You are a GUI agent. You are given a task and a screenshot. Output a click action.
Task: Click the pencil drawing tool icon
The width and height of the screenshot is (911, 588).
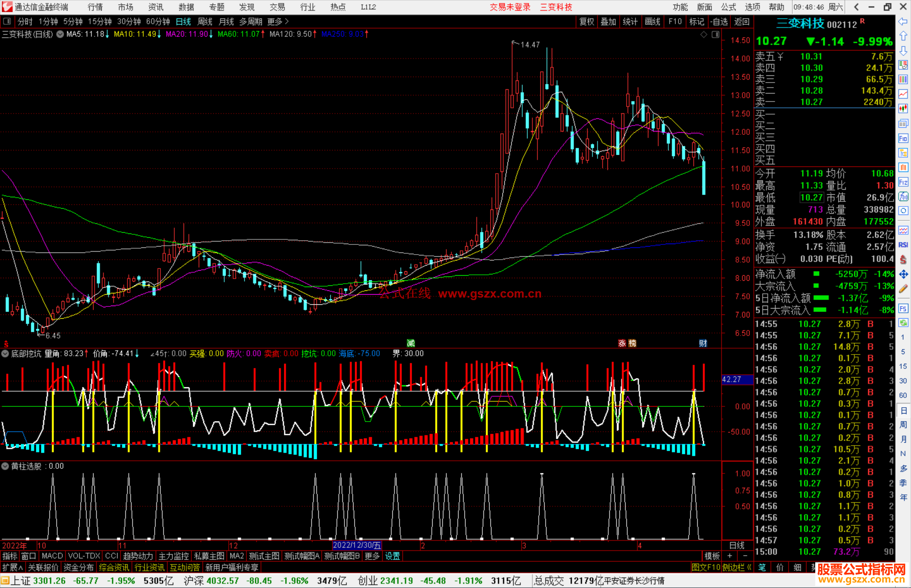(x=903, y=289)
